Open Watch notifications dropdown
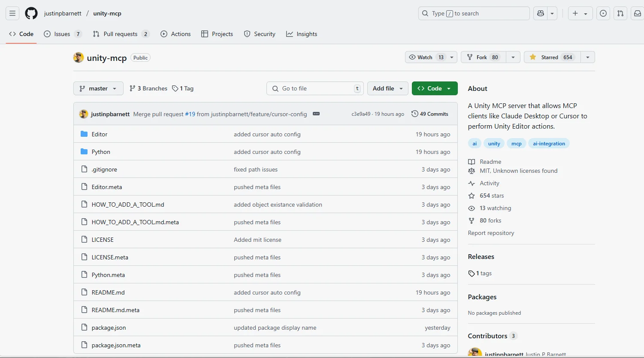Image resolution: width=644 pixels, height=358 pixels. point(431,57)
